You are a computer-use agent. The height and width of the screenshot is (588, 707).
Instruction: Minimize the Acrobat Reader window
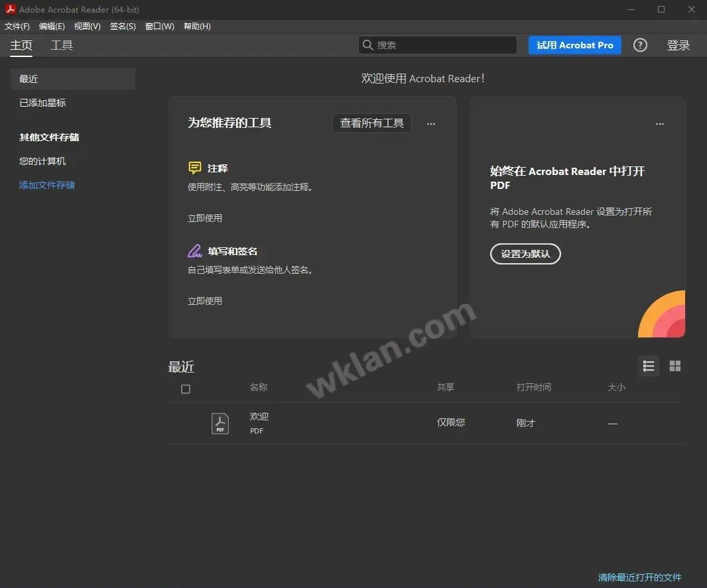(631, 9)
